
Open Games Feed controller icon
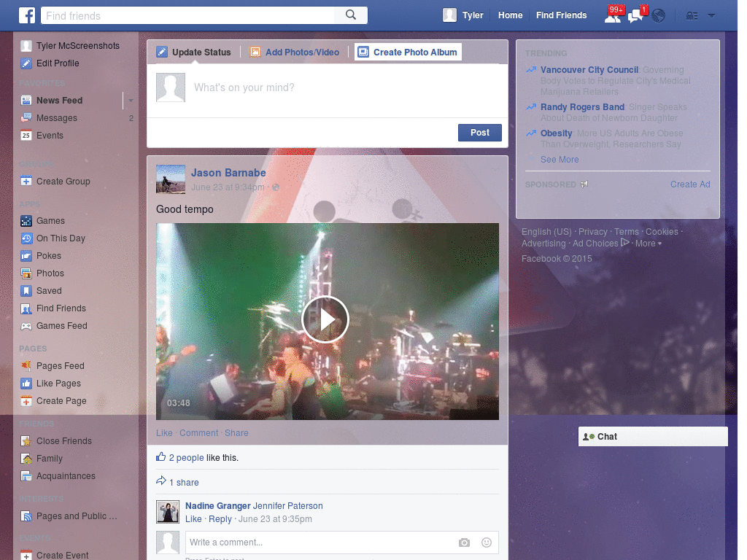tap(26, 326)
